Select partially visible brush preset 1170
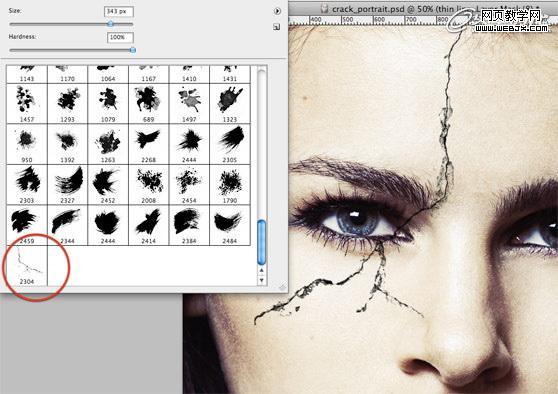The height and width of the screenshot is (394, 558). tap(68, 74)
